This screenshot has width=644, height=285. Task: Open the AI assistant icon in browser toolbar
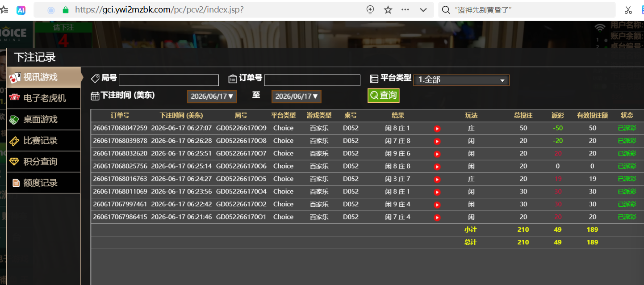pyautogui.click(x=21, y=10)
